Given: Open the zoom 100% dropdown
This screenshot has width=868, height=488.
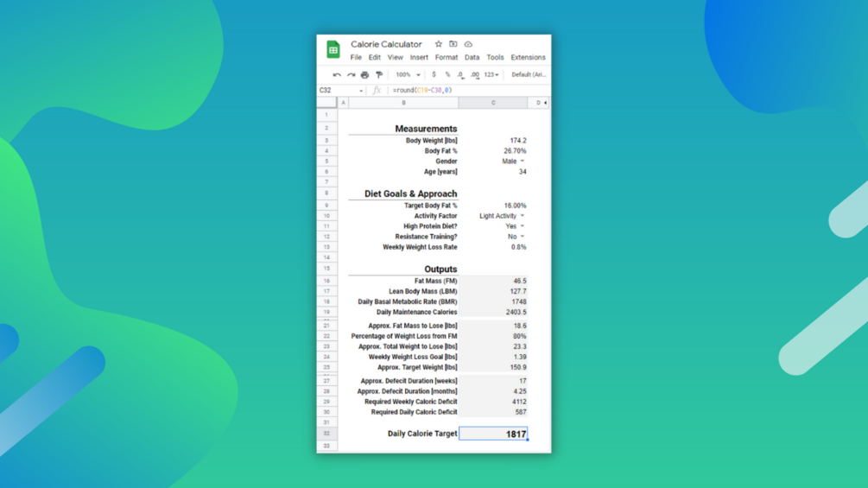Looking at the screenshot, I should (x=408, y=74).
